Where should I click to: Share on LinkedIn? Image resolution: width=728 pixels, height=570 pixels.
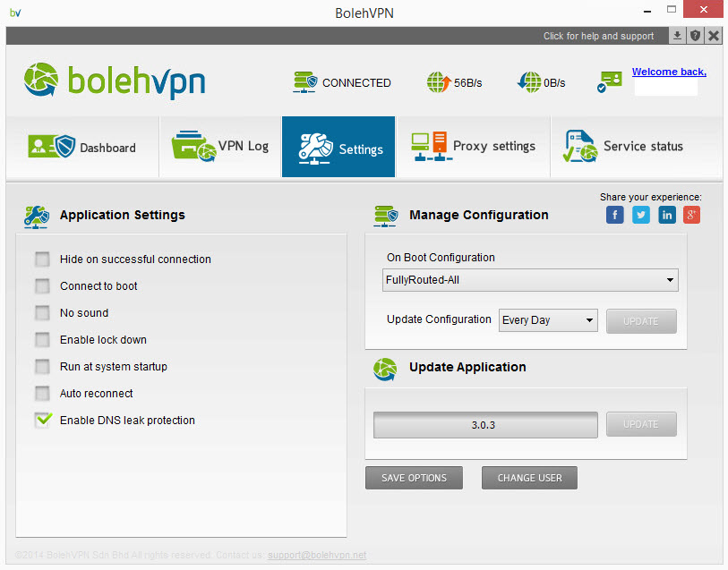(x=667, y=215)
